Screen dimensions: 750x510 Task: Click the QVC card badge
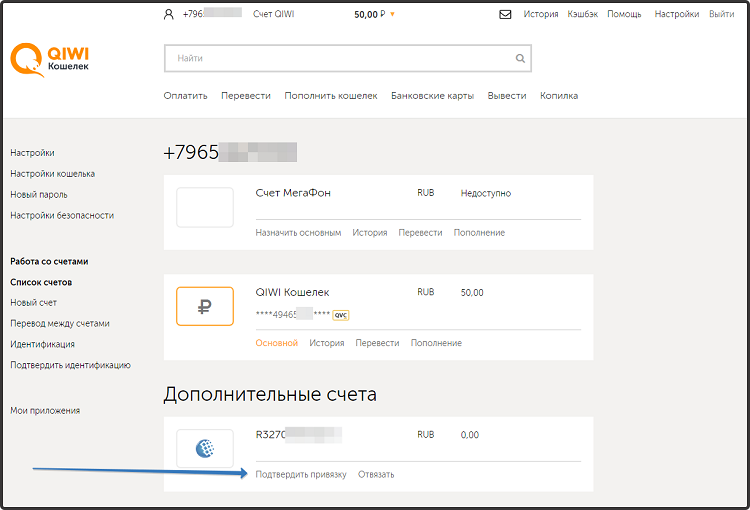coord(341,315)
